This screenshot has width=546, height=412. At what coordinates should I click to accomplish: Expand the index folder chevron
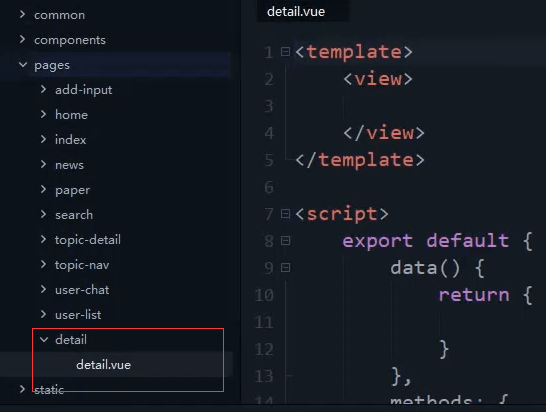[43, 139]
